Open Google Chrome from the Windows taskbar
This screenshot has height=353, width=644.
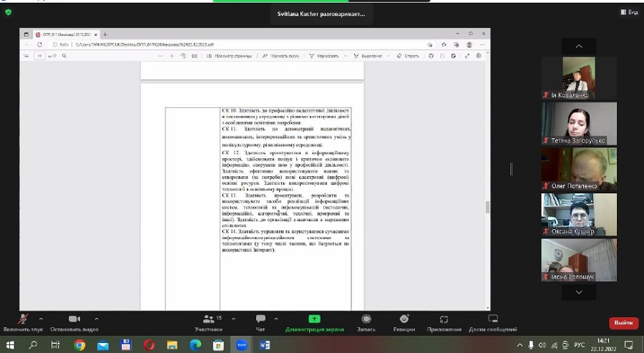79,344
